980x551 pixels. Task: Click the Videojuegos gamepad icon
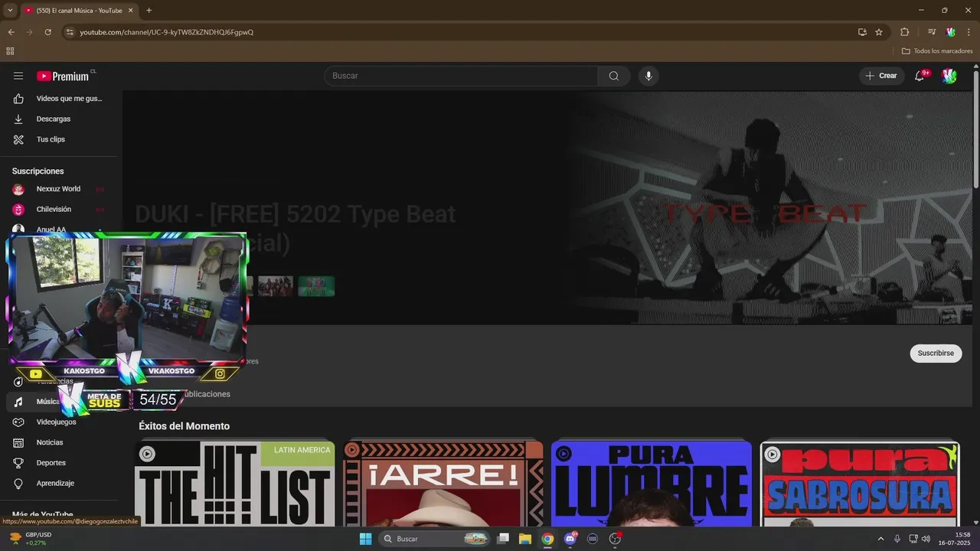pyautogui.click(x=18, y=422)
